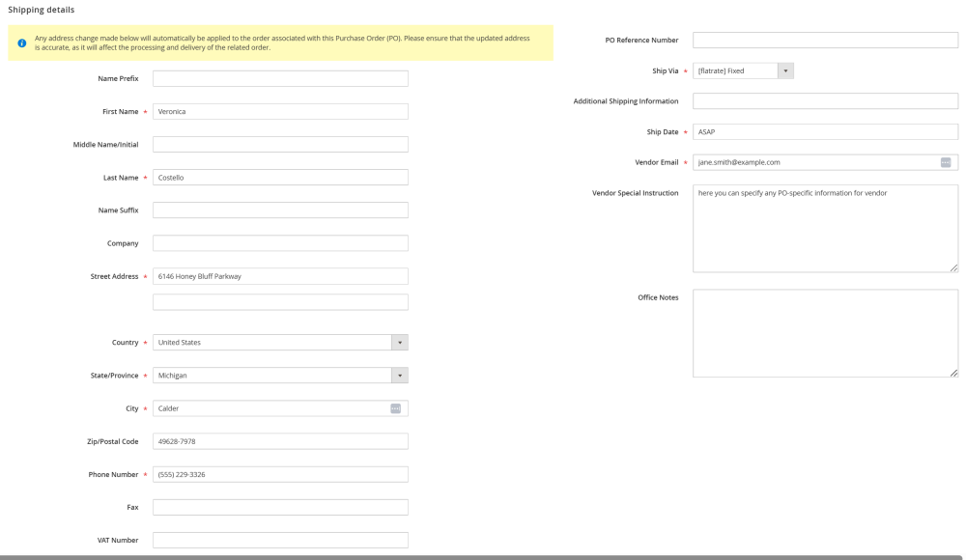The height and width of the screenshot is (560, 966).
Task: Click the City field containing Calder
Action: pyautogui.click(x=280, y=408)
